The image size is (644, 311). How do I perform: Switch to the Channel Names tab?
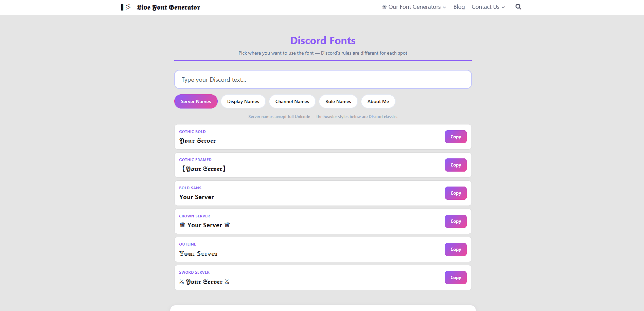(x=292, y=101)
